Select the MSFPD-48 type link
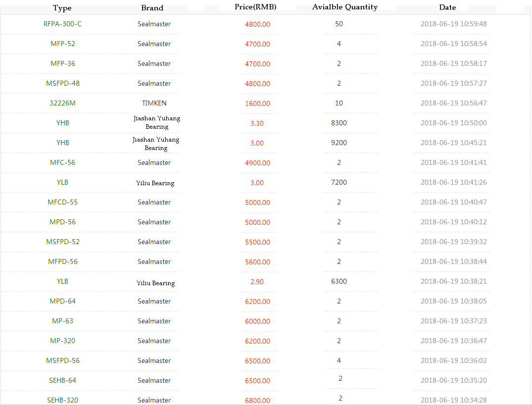This screenshot has width=532, height=405. [63, 83]
